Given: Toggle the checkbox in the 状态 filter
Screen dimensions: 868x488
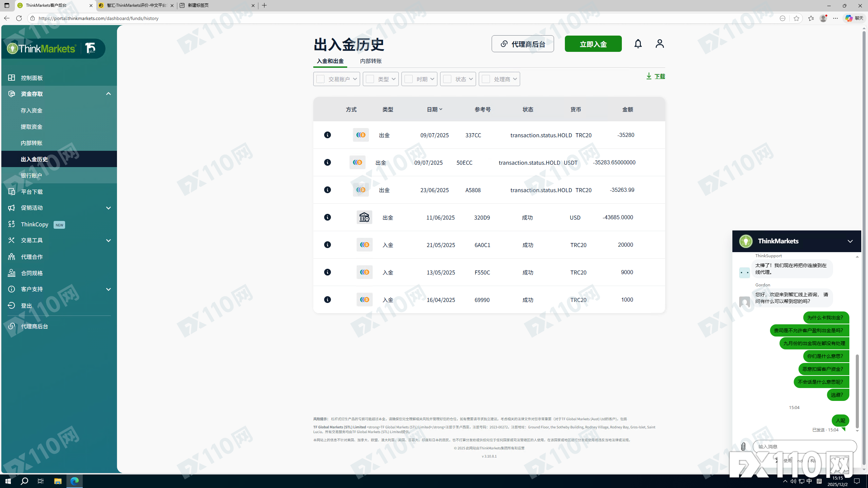Looking at the screenshot, I should click(x=447, y=79).
